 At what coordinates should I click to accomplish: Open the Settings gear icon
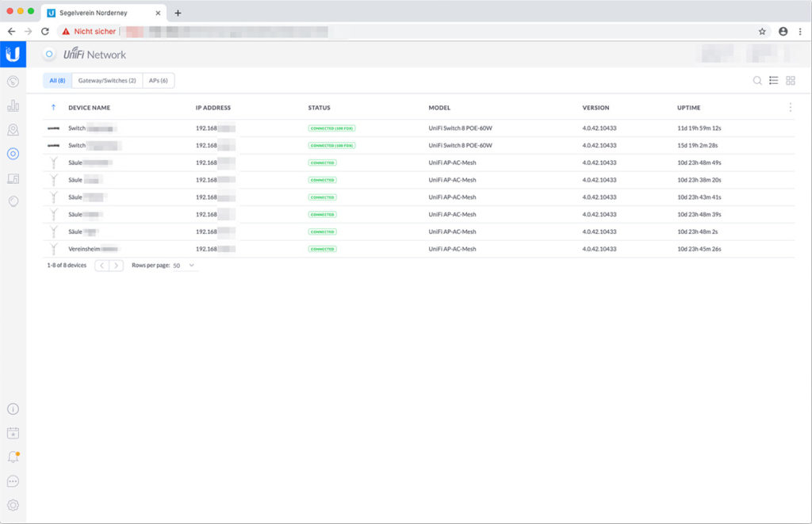point(13,505)
